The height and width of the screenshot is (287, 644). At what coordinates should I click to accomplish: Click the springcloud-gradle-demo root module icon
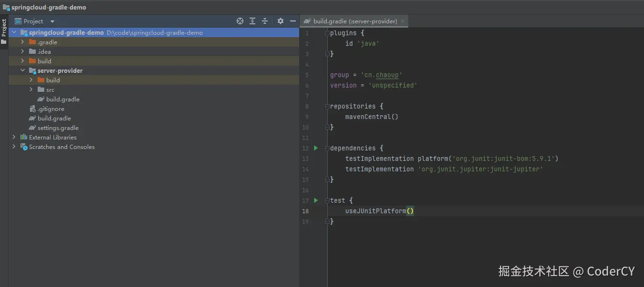(24, 33)
